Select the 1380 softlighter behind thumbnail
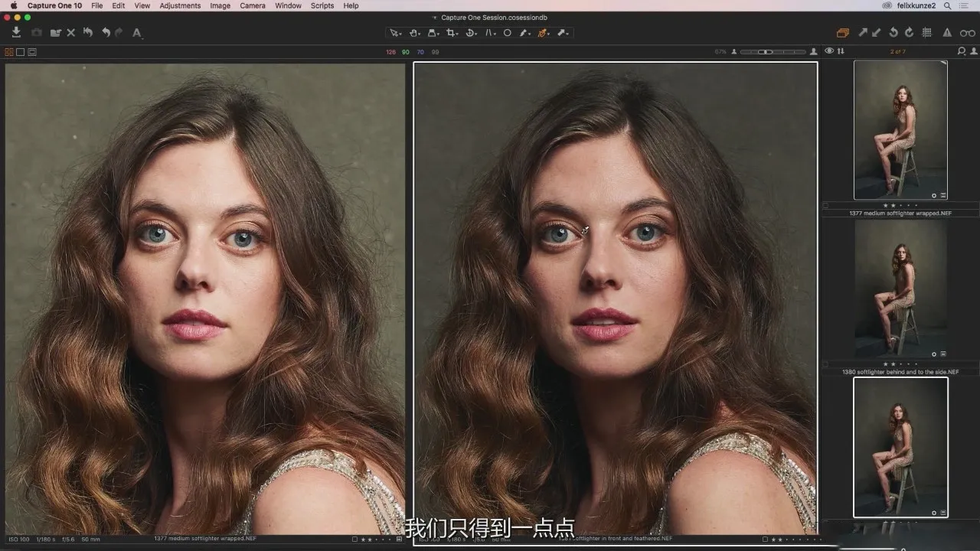980x551 pixels. (900, 291)
